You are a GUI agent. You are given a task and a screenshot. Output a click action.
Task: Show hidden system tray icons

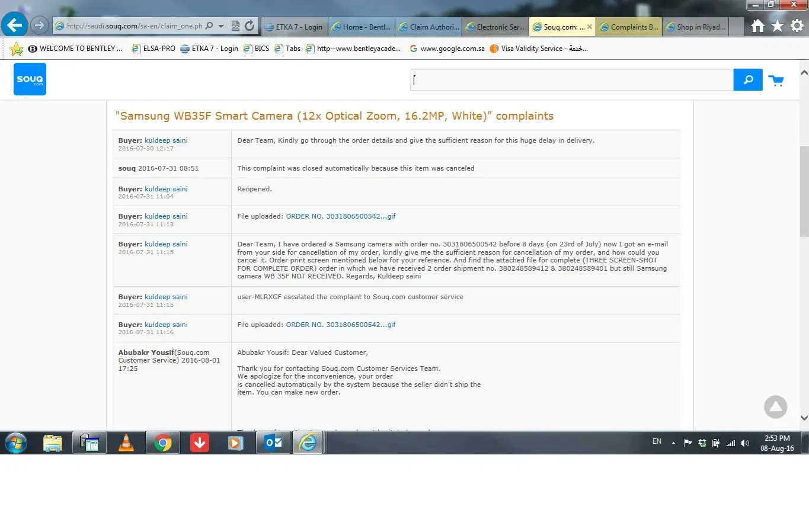pyautogui.click(x=673, y=443)
